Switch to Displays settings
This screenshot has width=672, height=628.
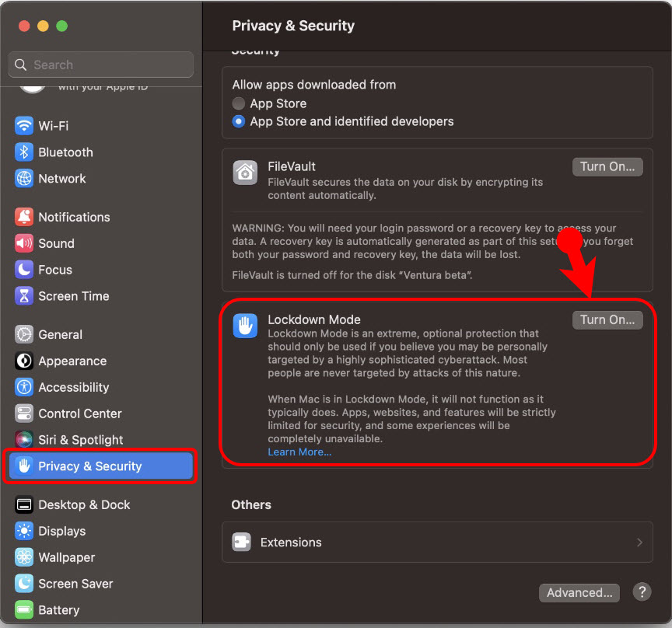point(61,531)
